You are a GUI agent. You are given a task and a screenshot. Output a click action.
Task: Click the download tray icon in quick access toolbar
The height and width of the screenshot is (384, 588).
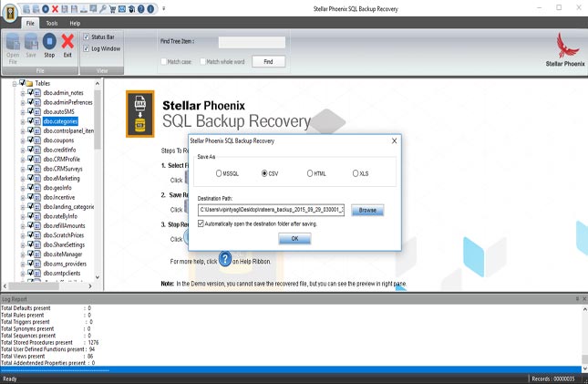click(x=84, y=9)
